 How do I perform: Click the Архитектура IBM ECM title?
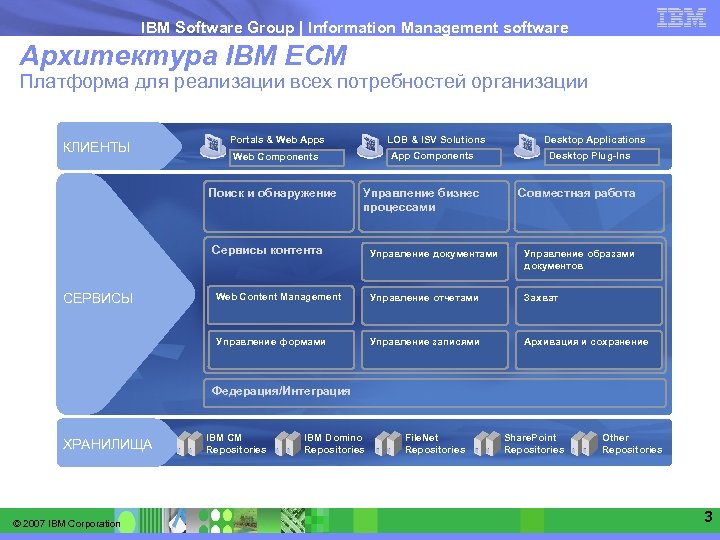click(x=183, y=56)
